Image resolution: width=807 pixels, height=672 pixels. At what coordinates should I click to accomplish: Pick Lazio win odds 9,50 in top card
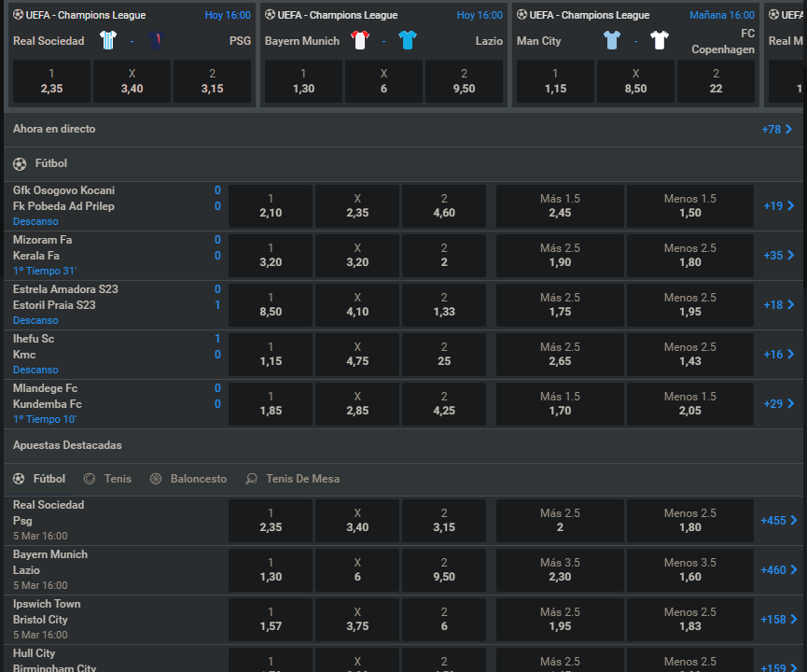pos(464,82)
